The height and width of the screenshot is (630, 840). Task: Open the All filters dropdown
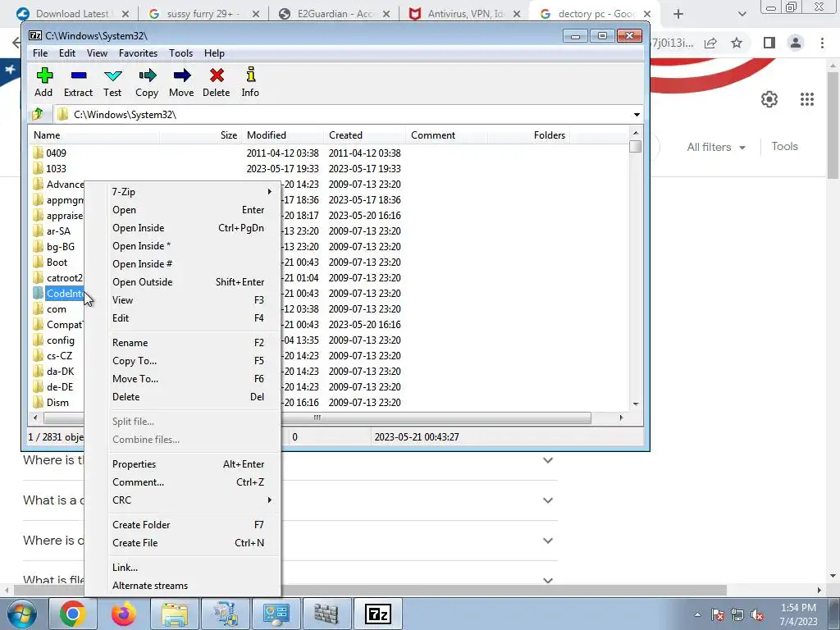(x=715, y=147)
